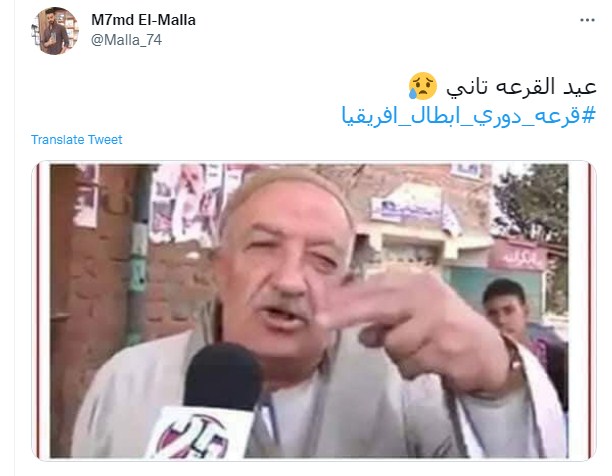This screenshot has width=612, height=476.
Task: Click the crying face emoji in tweet
Action: click(423, 86)
